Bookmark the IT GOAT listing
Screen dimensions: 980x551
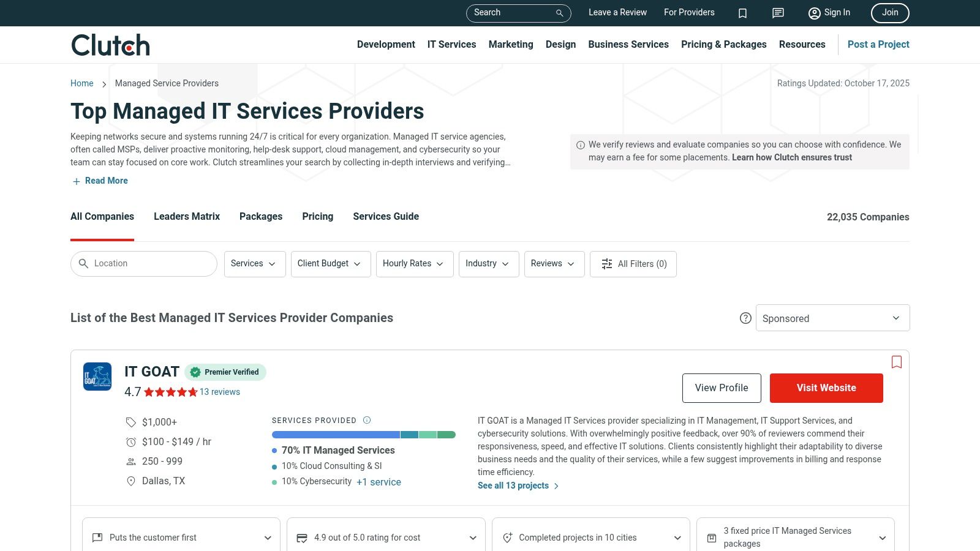(897, 362)
